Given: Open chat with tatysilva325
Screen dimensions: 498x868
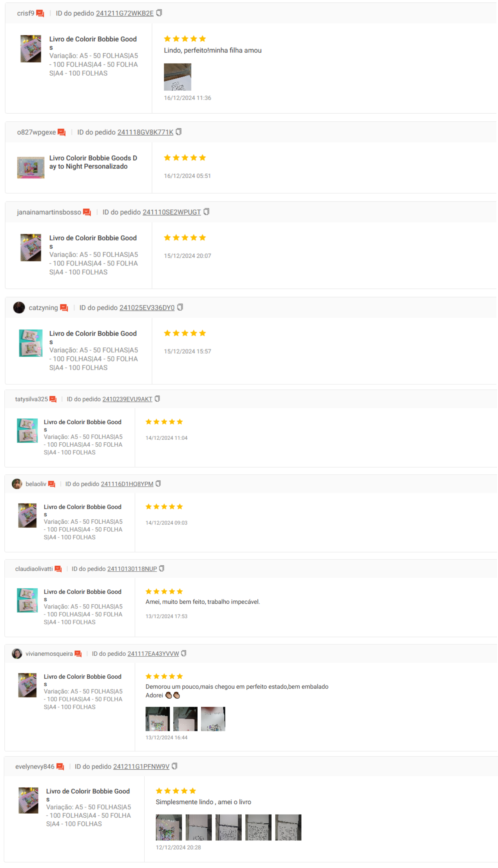Looking at the screenshot, I should (x=53, y=399).
